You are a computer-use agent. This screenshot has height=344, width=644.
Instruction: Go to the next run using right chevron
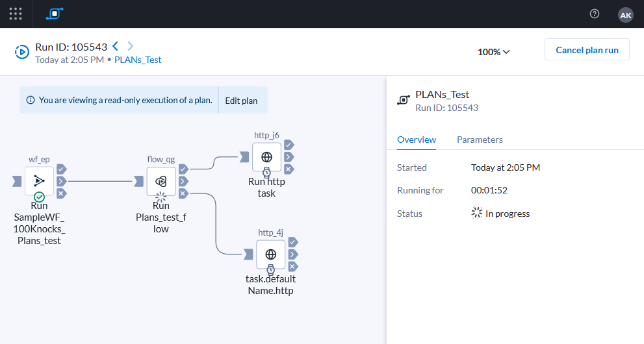coord(131,46)
